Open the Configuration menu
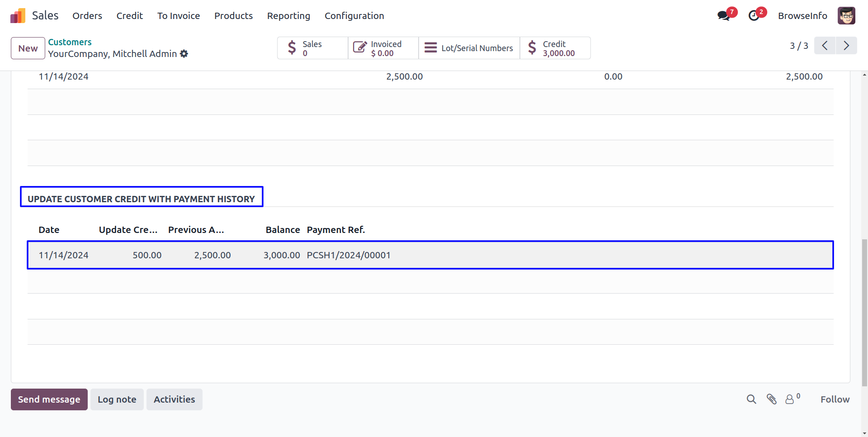Viewport: 868px width, 437px height. [x=354, y=16]
